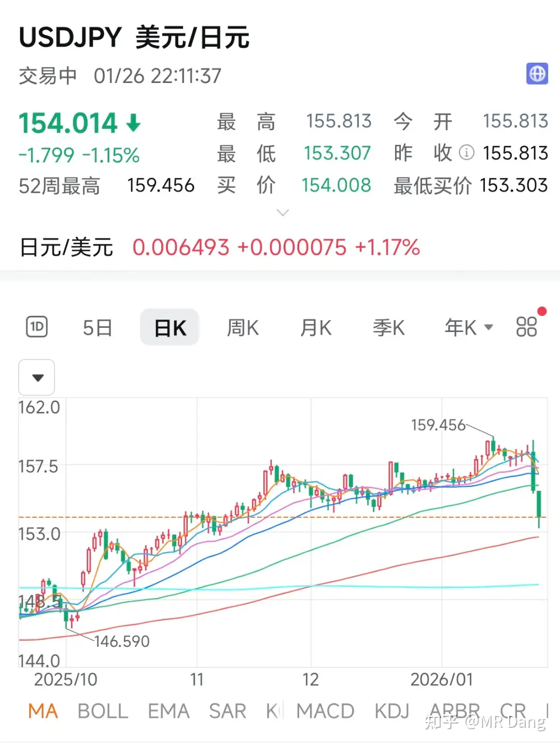Open the 年K dropdown arrow

click(x=488, y=327)
